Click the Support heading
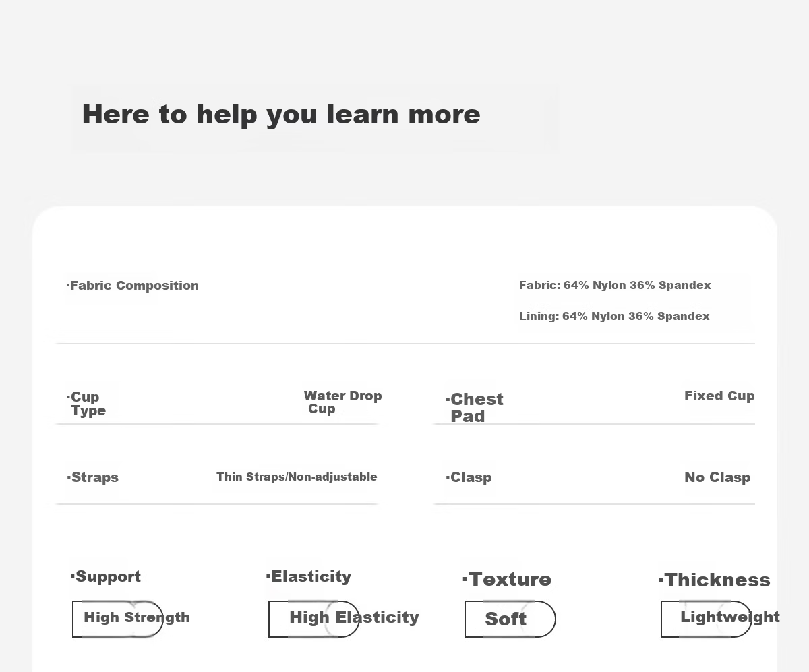The height and width of the screenshot is (672, 809). [x=106, y=576]
